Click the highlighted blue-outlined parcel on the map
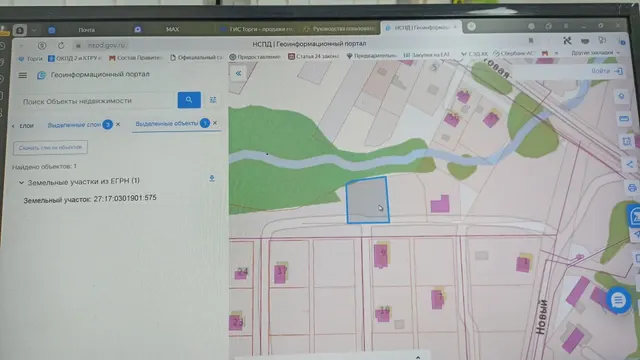 pyautogui.click(x=367, y=200)
